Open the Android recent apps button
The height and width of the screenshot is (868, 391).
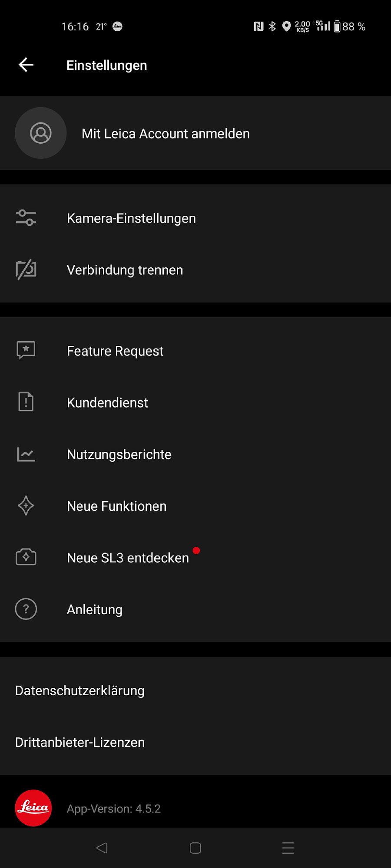(x=288, y=848)
